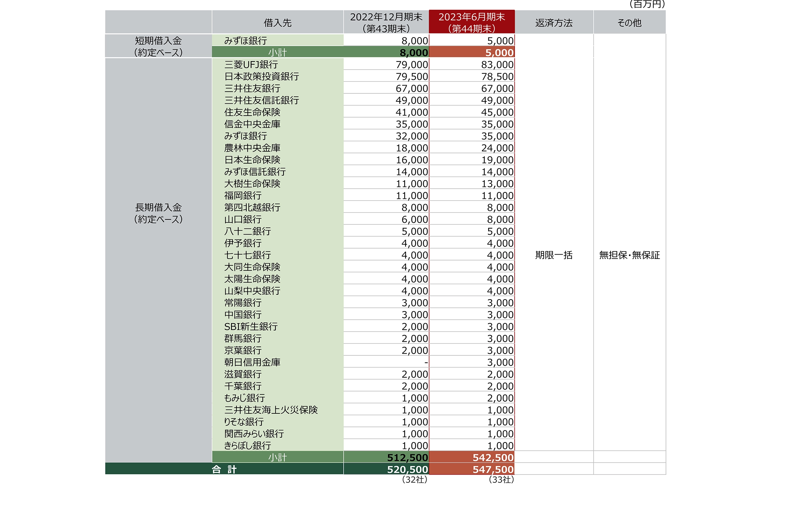
Task: Click the 24,000 value for 農林中央金庫
Action: (497, 148)
